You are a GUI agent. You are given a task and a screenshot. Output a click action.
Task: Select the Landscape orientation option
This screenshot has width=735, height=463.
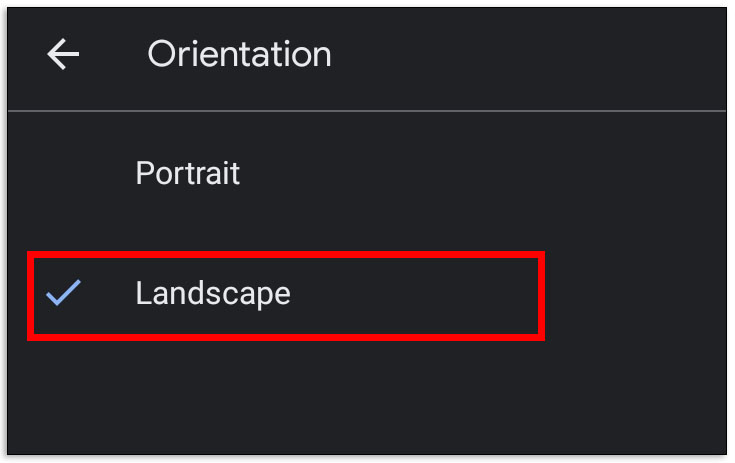[213, 293]
